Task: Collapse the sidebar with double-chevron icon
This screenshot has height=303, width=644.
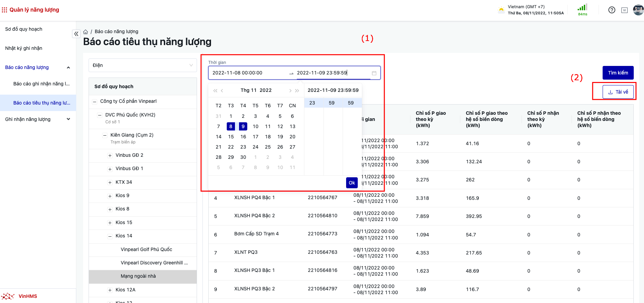Action: (76, 33)
